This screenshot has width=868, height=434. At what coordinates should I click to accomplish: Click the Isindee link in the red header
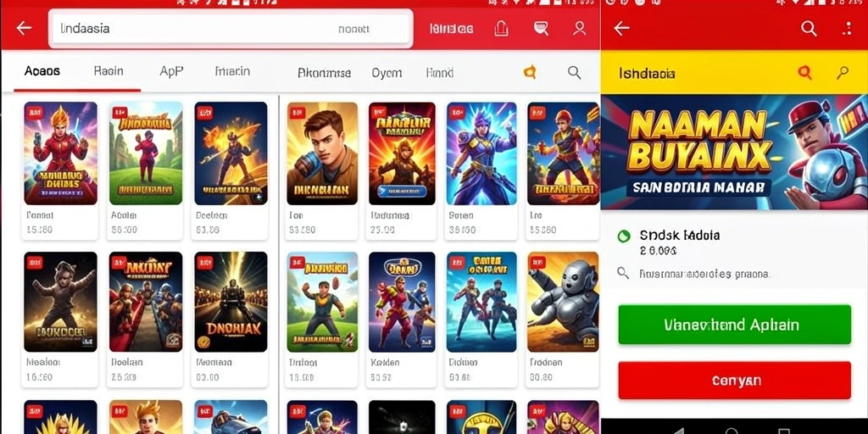451,29
